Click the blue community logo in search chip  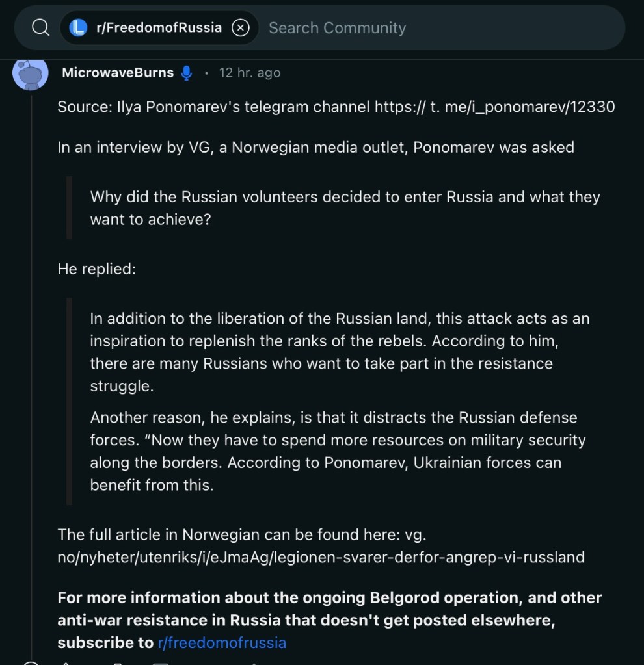coord(78,28)
